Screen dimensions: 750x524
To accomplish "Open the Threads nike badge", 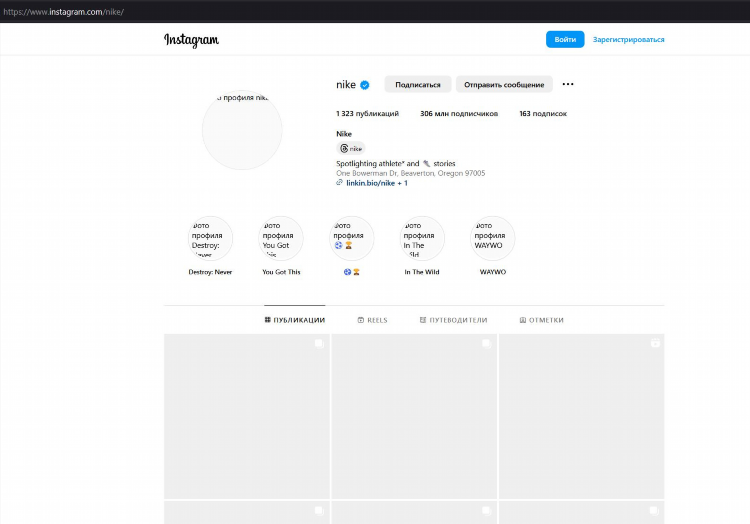I will [351, 148].
